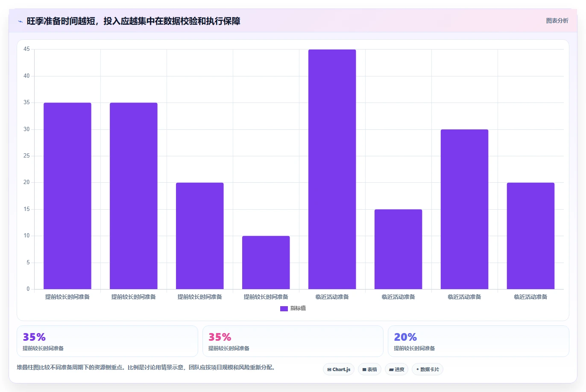The width and height of the screenshot is (586, 392).
Task: Click the 提前较长时间准备 bar with value 20
Action: pos(199,236)
